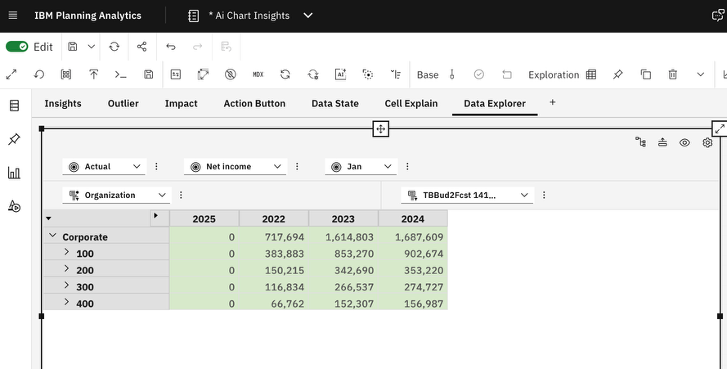Click the Base sandbox label
728x370 pixels.
pos(428,75)
